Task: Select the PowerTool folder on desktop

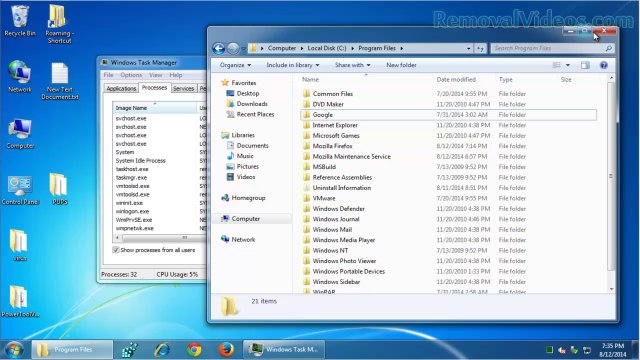Action: pyautogui.click(x=20, y=301)
